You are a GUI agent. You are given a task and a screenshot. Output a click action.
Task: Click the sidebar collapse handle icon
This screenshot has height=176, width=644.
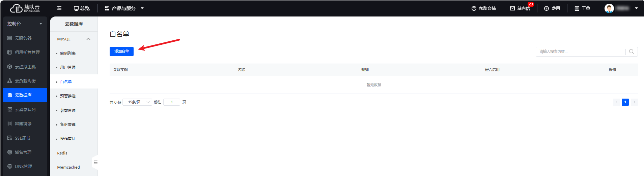click(95, 163)
